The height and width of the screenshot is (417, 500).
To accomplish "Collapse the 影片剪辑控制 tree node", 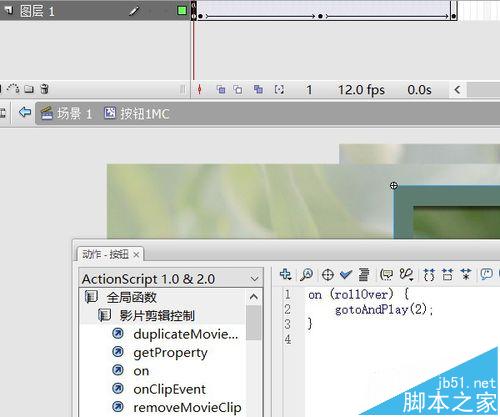I will click(104, 315).
